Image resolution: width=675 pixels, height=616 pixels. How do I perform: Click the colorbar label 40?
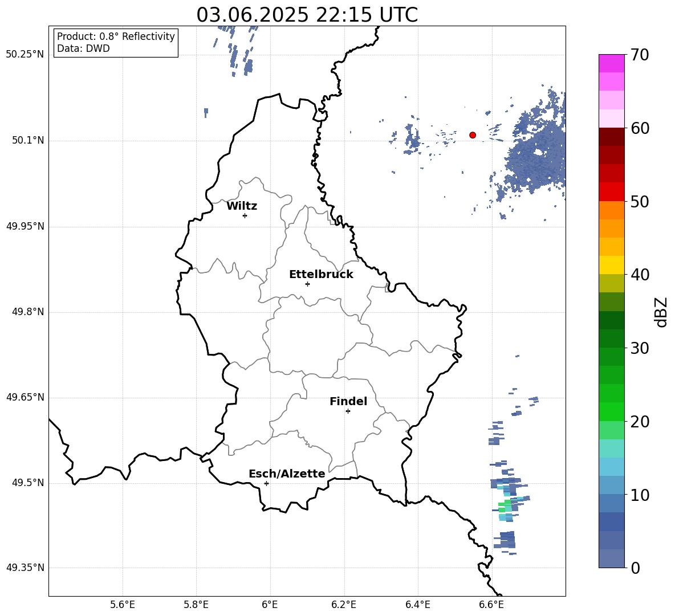tap(640, 275)
